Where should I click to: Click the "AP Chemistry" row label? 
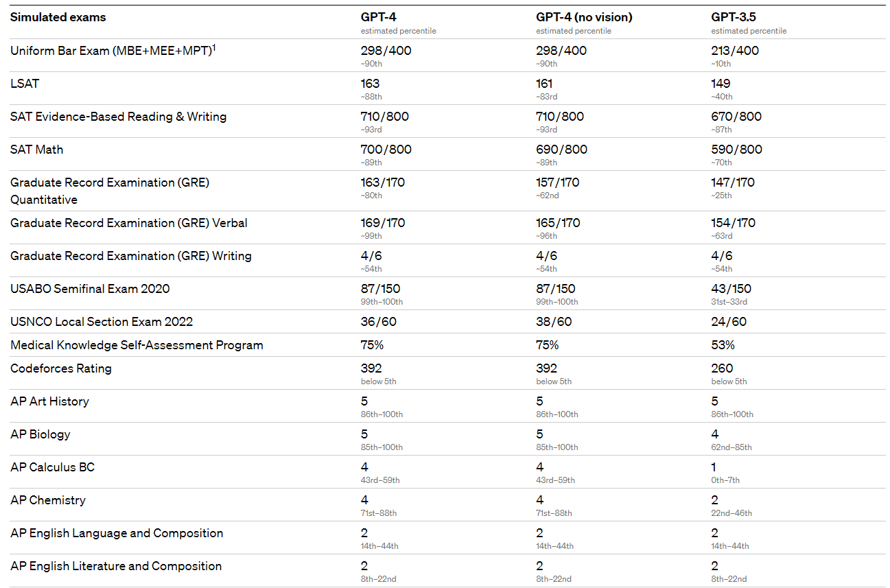(48, 500)
